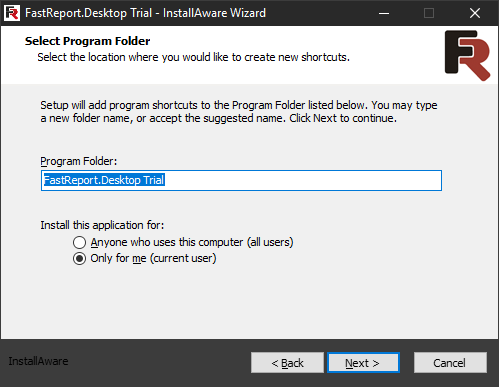The width and height of the screenshot is (499, 387).
Task: Click the "Select the location where you would like" subtitle
Action: pos(193,57)
